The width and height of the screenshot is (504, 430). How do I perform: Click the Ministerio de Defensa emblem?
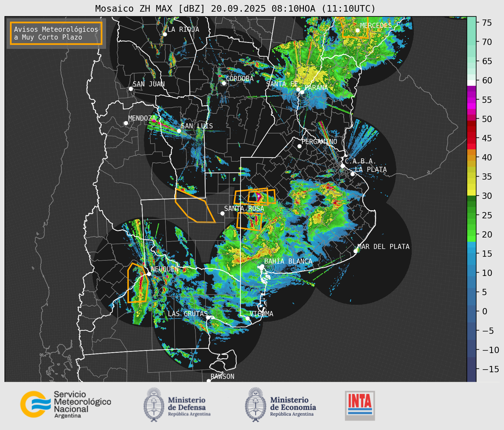tap(154, 405)
